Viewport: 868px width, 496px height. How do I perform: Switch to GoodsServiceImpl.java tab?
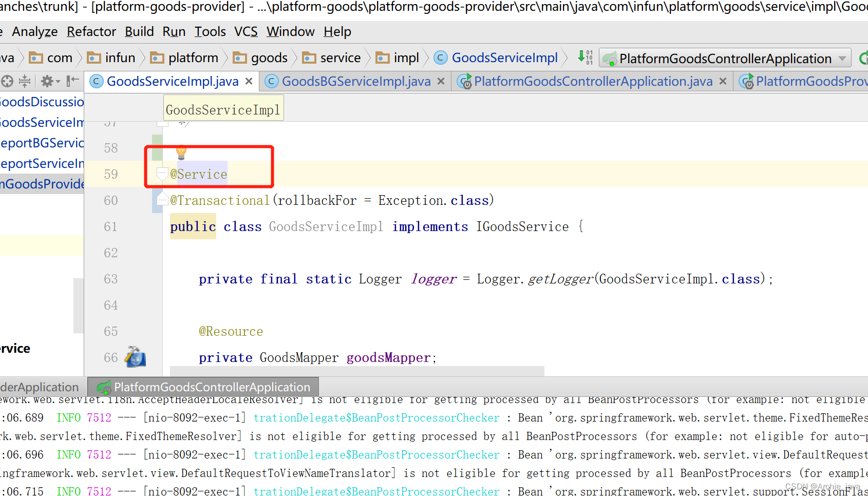173,81
